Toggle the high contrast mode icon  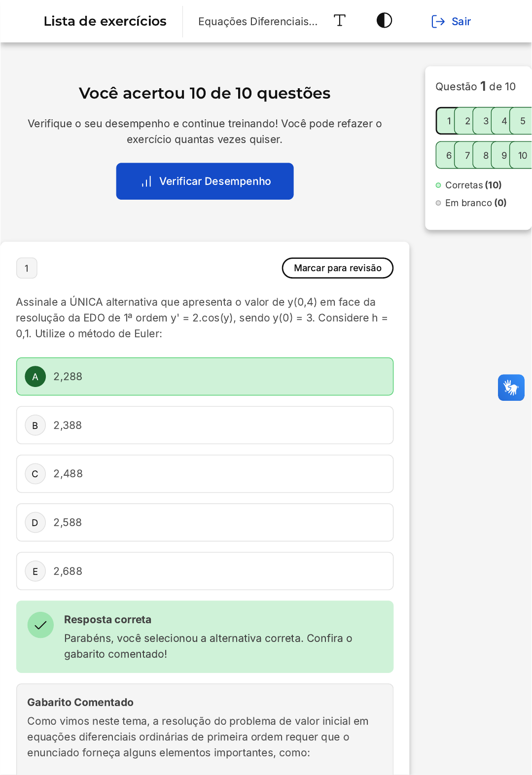pos(384,21)
